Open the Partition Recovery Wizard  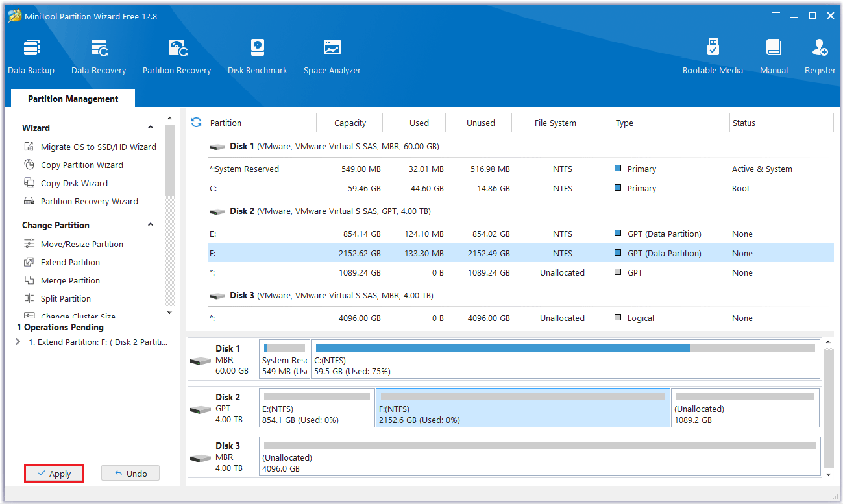click(81, 201)
